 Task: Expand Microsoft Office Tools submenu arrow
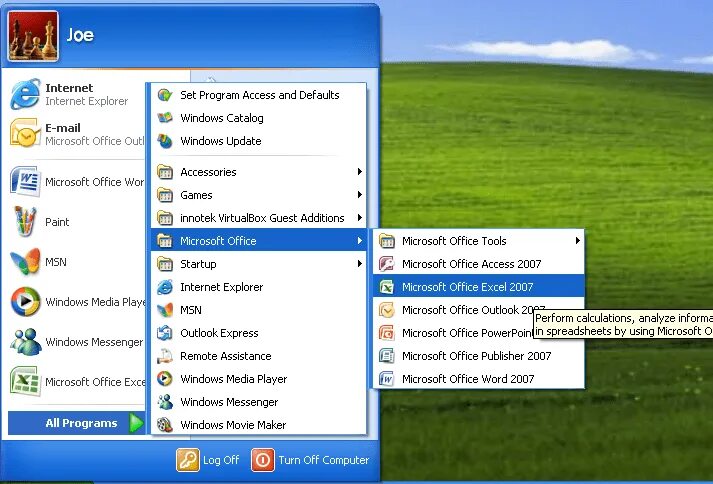click(x=577, y=241)
